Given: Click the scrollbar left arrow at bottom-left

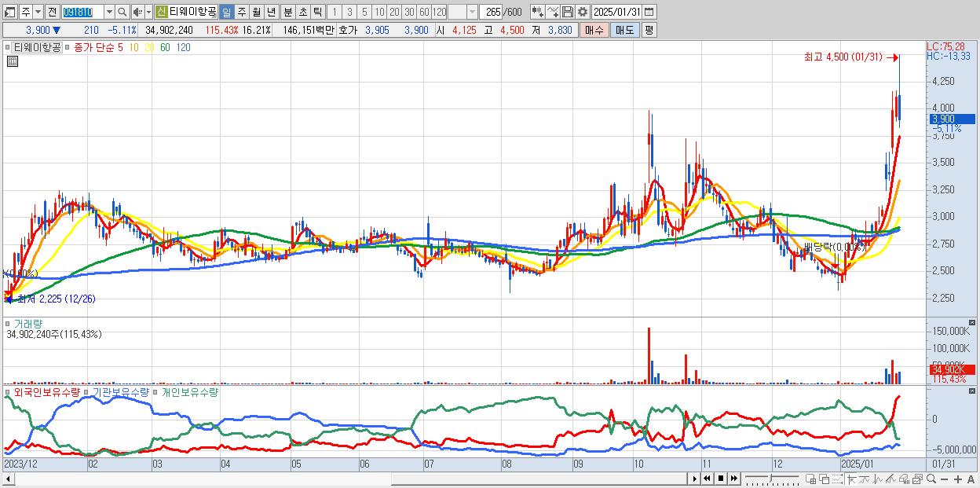Looking at the screenshot, I should pyautogui.click(x=9, y=479).
